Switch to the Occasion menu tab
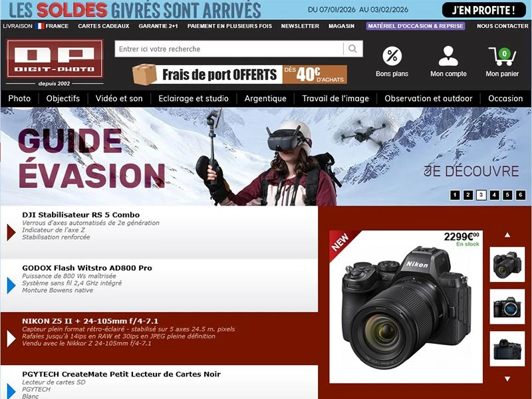This screenshot has height=399, width=532. 506,98
